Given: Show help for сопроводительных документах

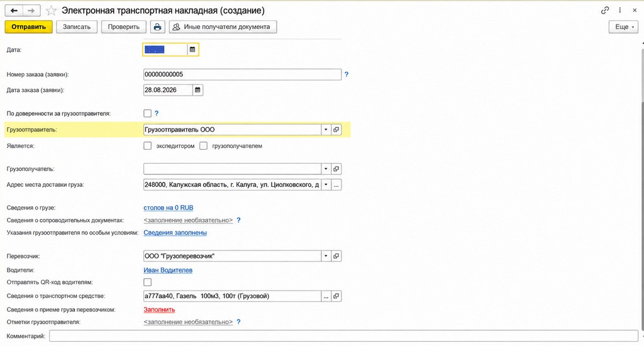Looking at the screenshot, I should (x=238, y=220).
